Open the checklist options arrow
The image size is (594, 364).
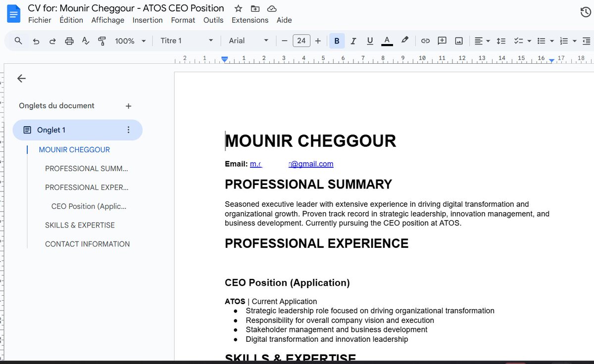click(529, 41)
